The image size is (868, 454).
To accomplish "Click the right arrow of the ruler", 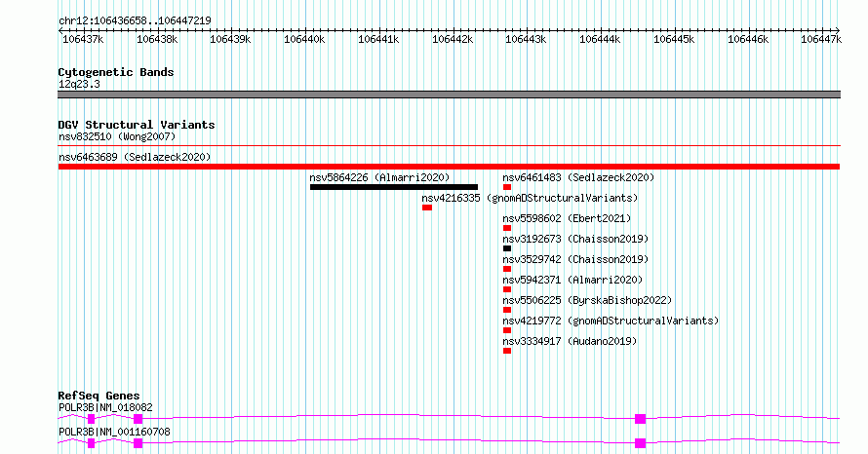I will (x=838, y=31).
